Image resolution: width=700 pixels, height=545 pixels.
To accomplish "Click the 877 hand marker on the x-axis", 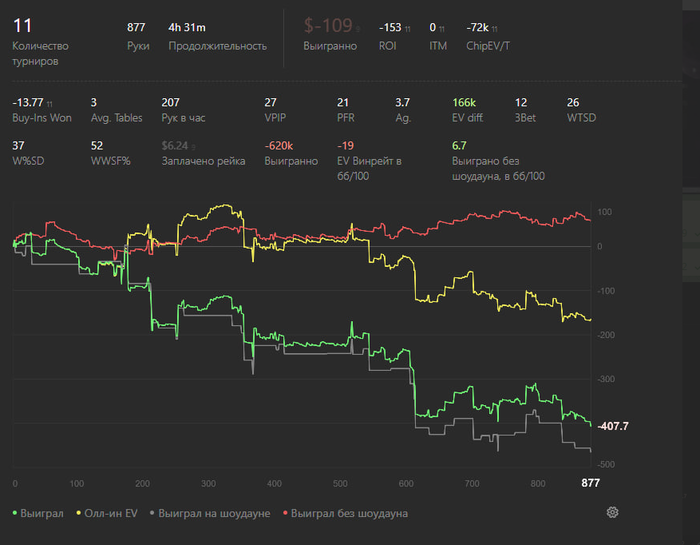I will [592, 483].
